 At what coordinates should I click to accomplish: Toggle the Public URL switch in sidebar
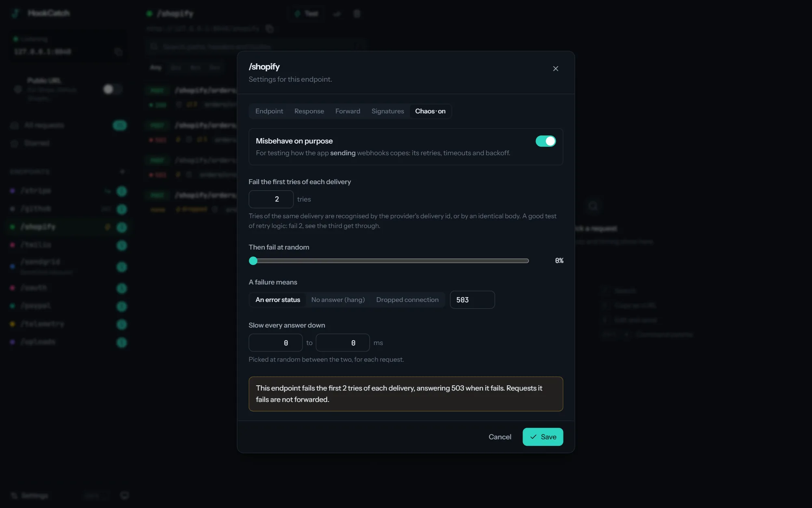pyautogui.click(x=112, y=89)
